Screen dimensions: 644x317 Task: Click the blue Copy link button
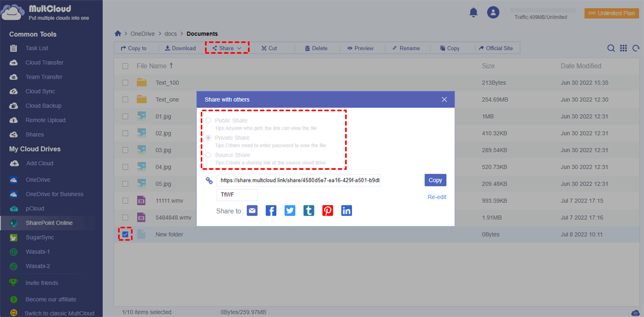tap(435, 180)
